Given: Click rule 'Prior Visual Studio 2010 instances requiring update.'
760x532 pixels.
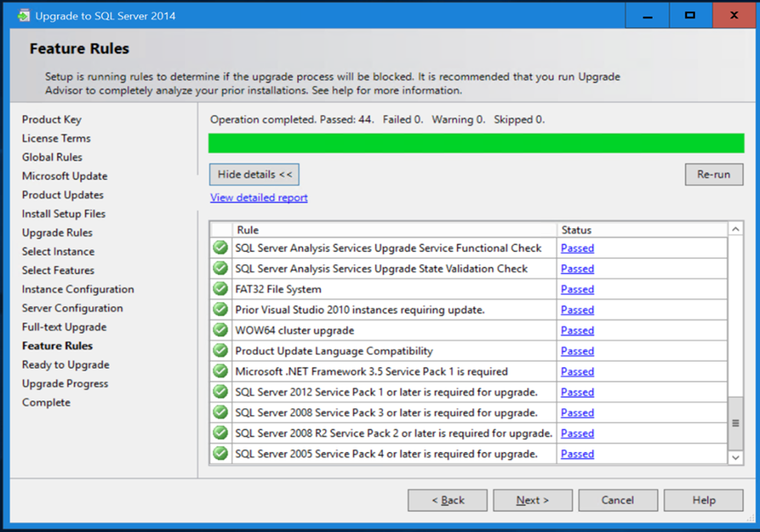Looking at the screenshot, I should pyautogui.click(x=360, y=310).
